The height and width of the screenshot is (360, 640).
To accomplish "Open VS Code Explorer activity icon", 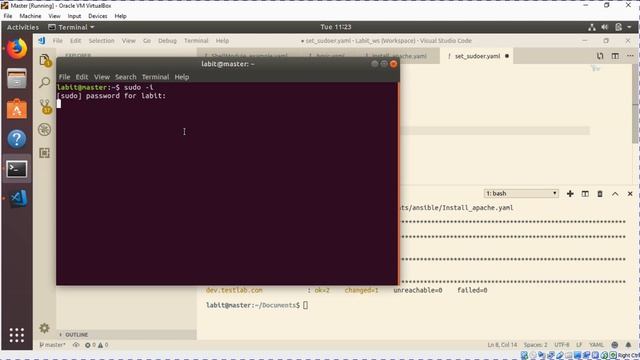I will point(45,60).
